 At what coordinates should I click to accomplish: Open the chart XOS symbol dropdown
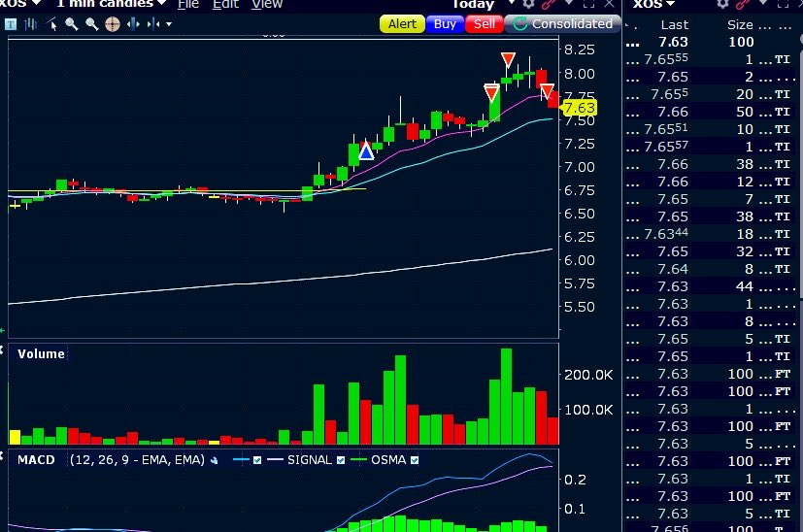click(36, 3)
